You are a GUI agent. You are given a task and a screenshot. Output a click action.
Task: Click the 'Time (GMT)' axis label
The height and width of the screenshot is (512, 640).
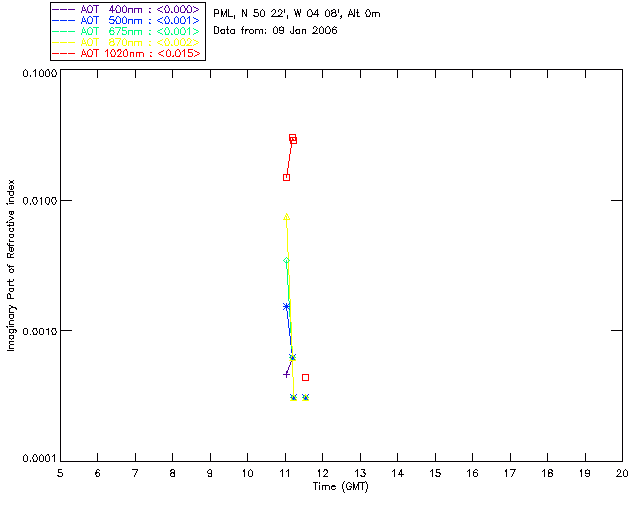(x=341, y=487)
